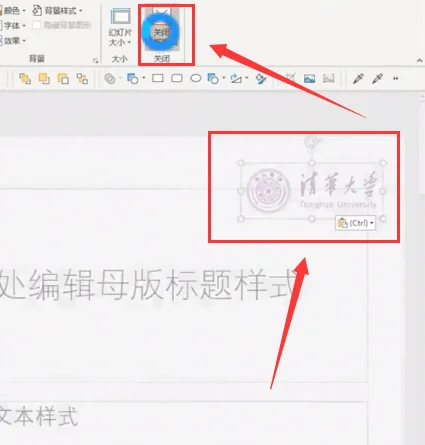Click the insert picture icon in toolbar
The image size is (425, 445).
pyautogui.click(x=309, y=79)
